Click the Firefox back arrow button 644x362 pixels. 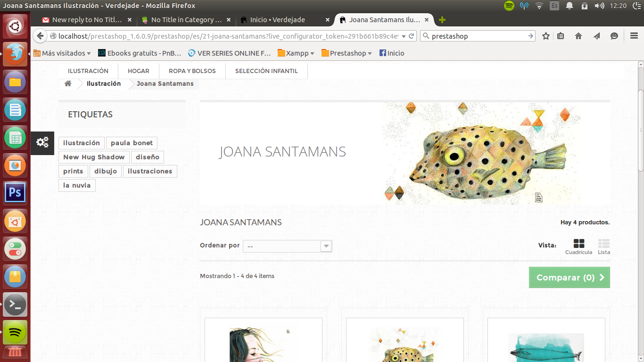click(x=40, y=36)
